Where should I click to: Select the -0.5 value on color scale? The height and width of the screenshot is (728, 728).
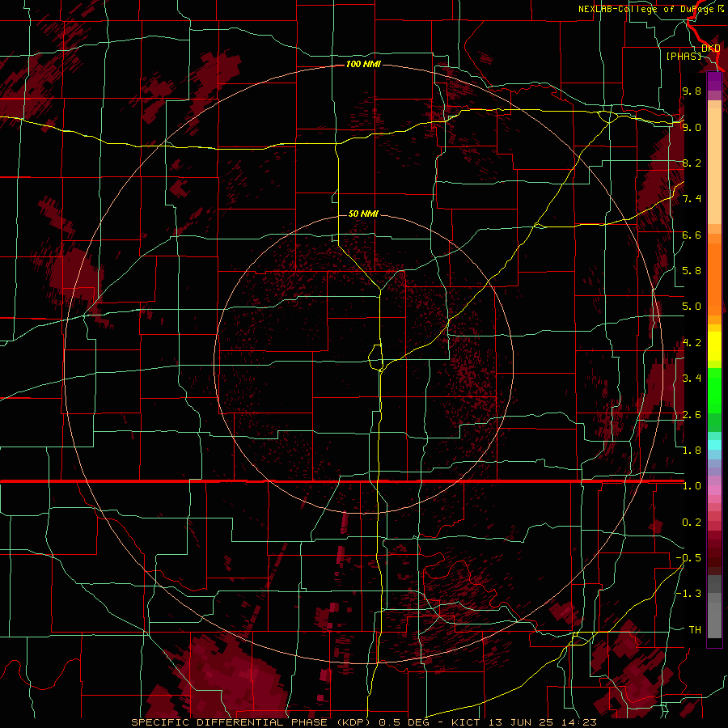[x=688, y=558]
